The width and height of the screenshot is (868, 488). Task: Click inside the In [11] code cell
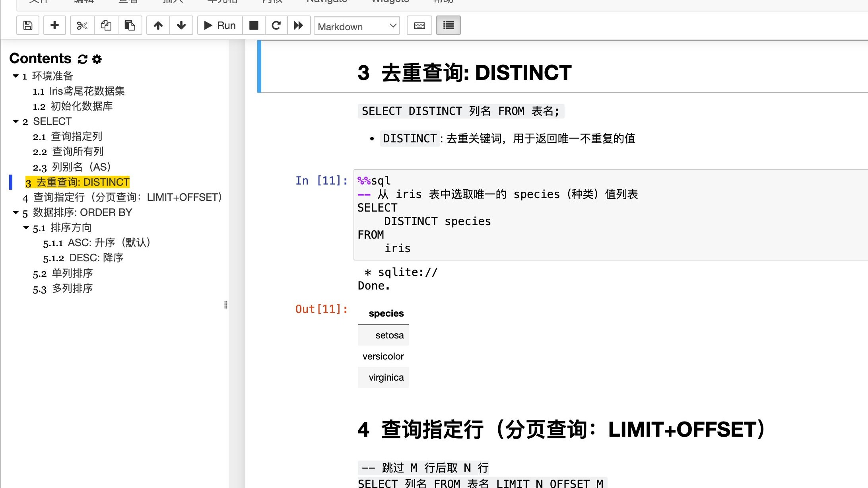coord(611,215)
